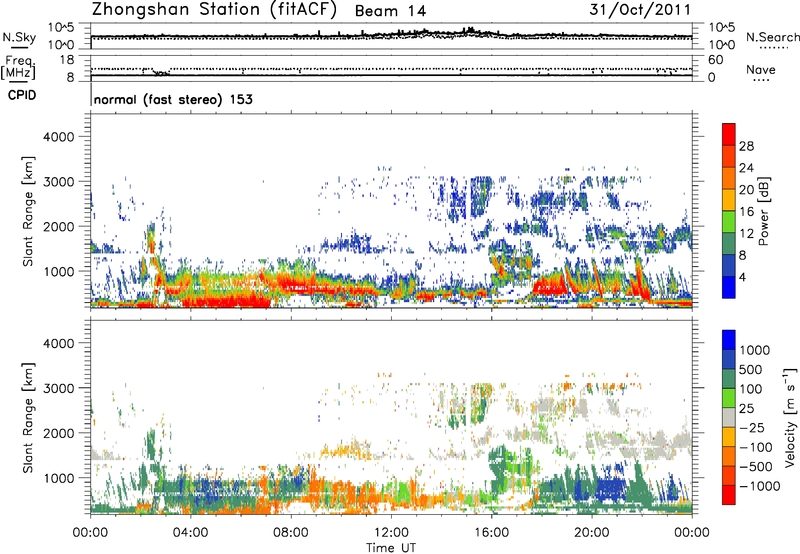Viewport: 800px width, 554px height.
Task: Click 'Slant Range [km]' label of velocity panel
Action: point(28,417)
